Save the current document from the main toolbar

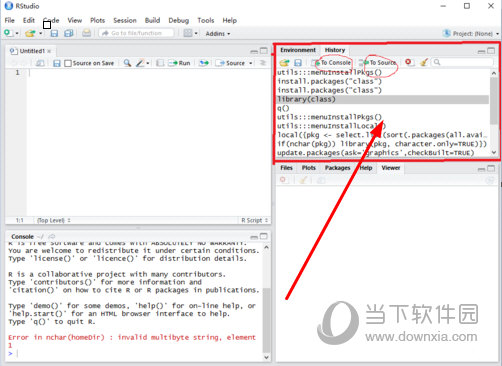pyautogui.click(x=54, y=33)
